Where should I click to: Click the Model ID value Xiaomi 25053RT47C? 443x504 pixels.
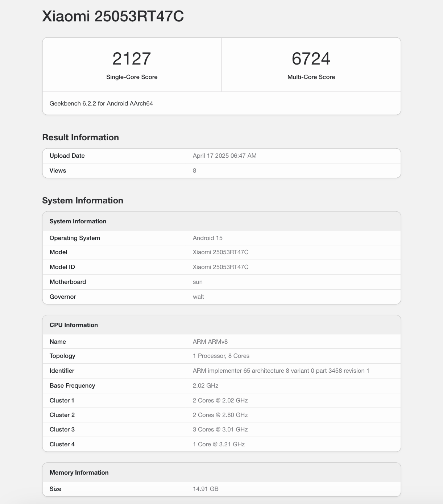(x=220, y=267)
